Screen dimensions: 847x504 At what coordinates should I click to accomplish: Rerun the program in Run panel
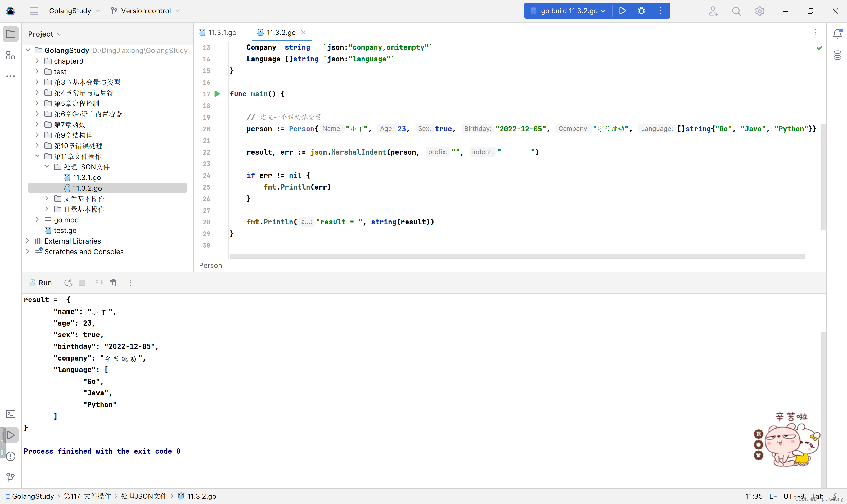click(x=68, y=282)
